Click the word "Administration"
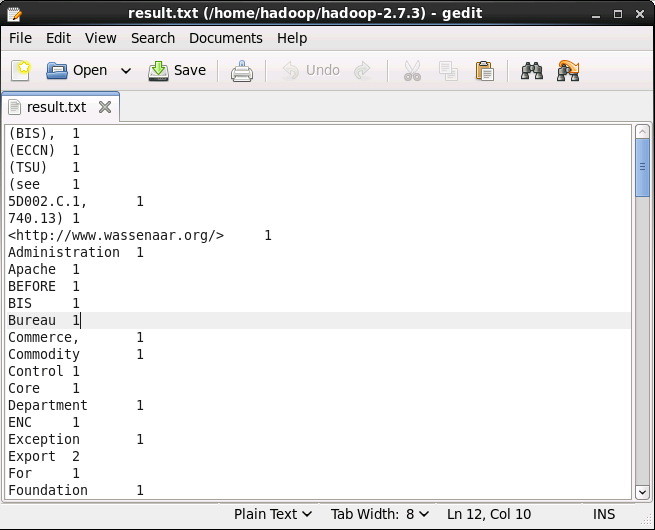The height and width of the screenshot is (530, 655). click(64, 253)
